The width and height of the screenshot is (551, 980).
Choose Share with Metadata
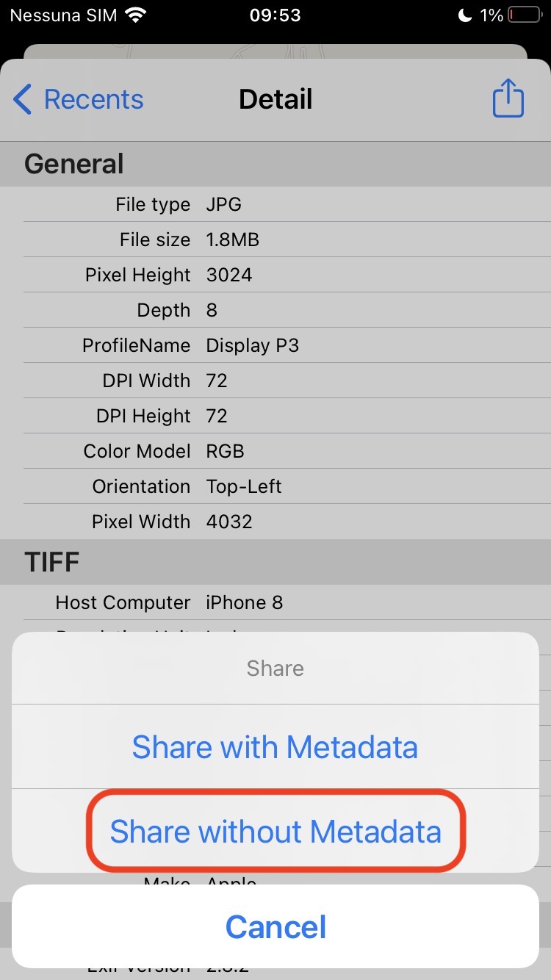click(x=275, y=747)
